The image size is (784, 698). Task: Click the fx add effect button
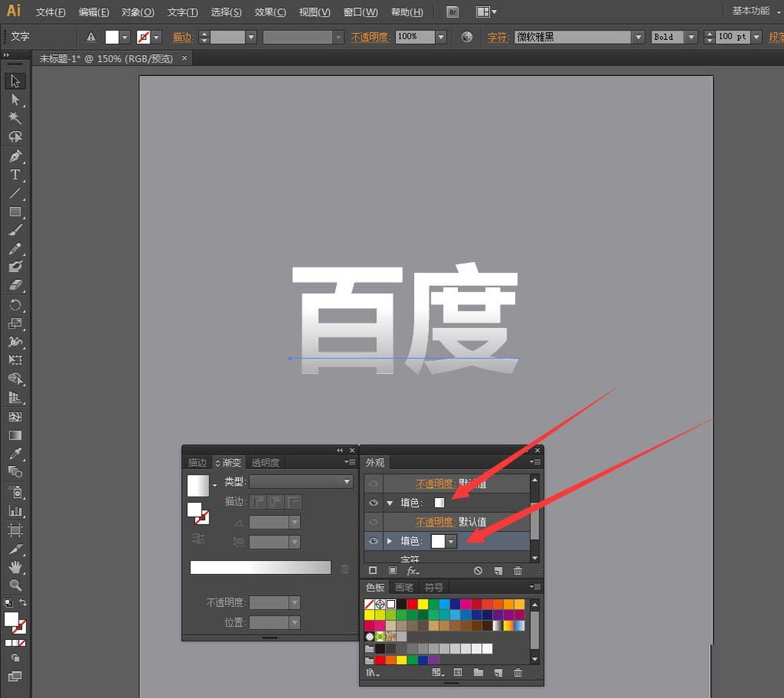(x=413, y=570)
